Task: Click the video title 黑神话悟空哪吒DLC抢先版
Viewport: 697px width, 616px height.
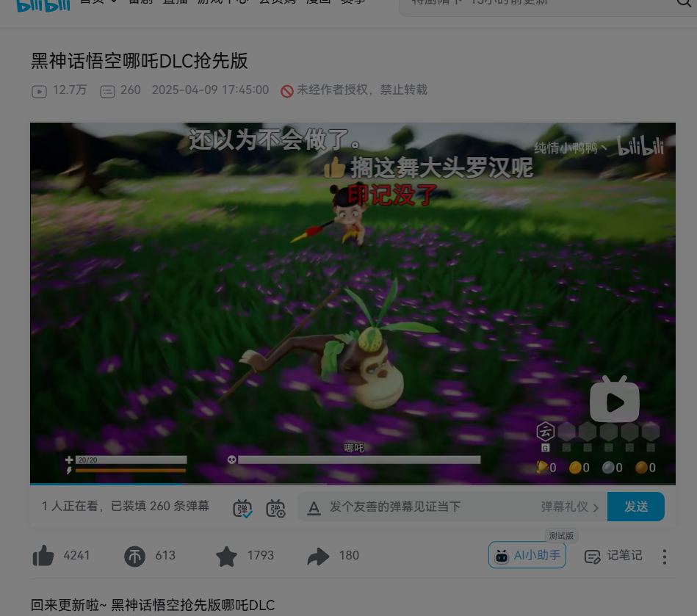Action: click(x=139, y=61)
